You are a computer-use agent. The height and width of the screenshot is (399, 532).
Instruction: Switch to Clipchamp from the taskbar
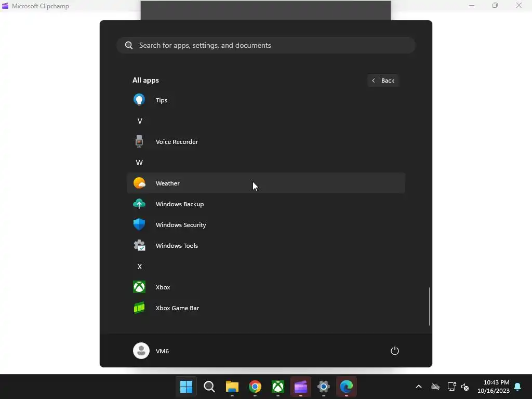(x=301, y=387)
